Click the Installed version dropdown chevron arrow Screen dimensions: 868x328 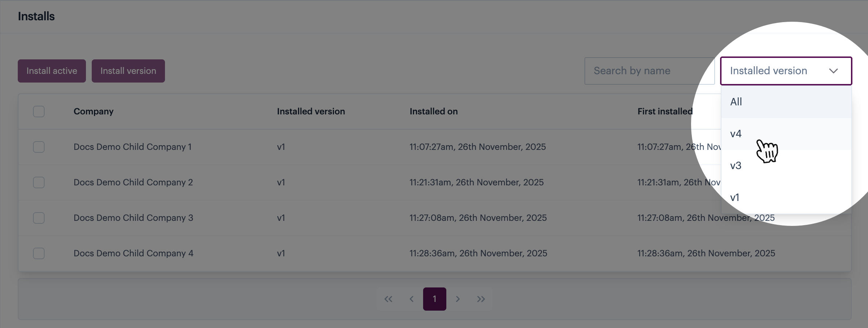833,71
